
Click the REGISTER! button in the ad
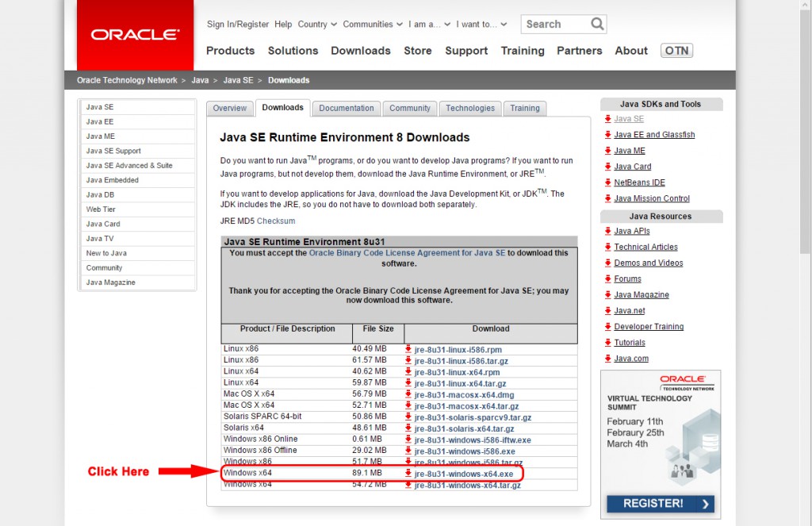[x=661, y=503]
